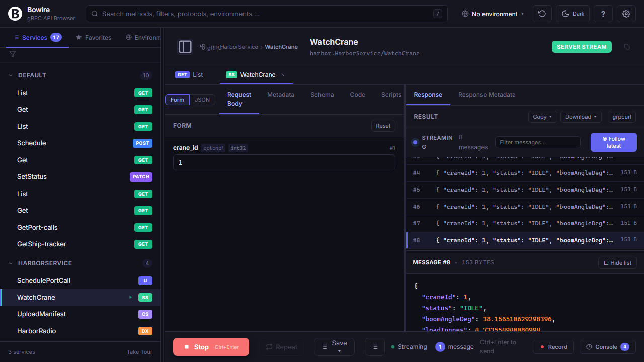Select stream message #8 row
This screenshot has width=644, height=362.
pos(525,240)
